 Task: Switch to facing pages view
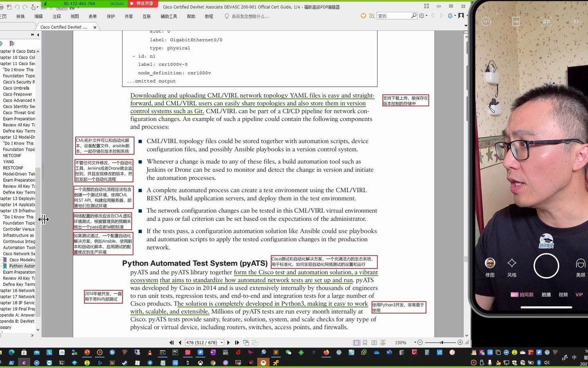tap(374, 343)
